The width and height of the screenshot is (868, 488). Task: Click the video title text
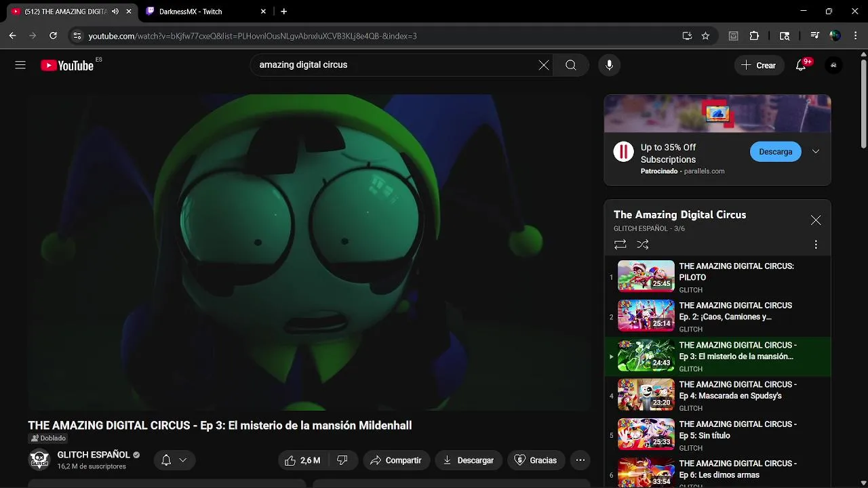point(220,426)
